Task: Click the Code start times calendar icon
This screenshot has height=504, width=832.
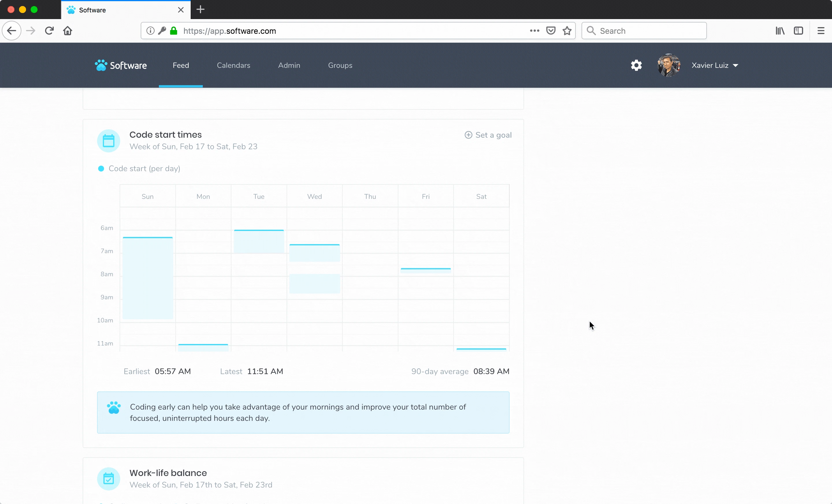Action: [108, 141]
